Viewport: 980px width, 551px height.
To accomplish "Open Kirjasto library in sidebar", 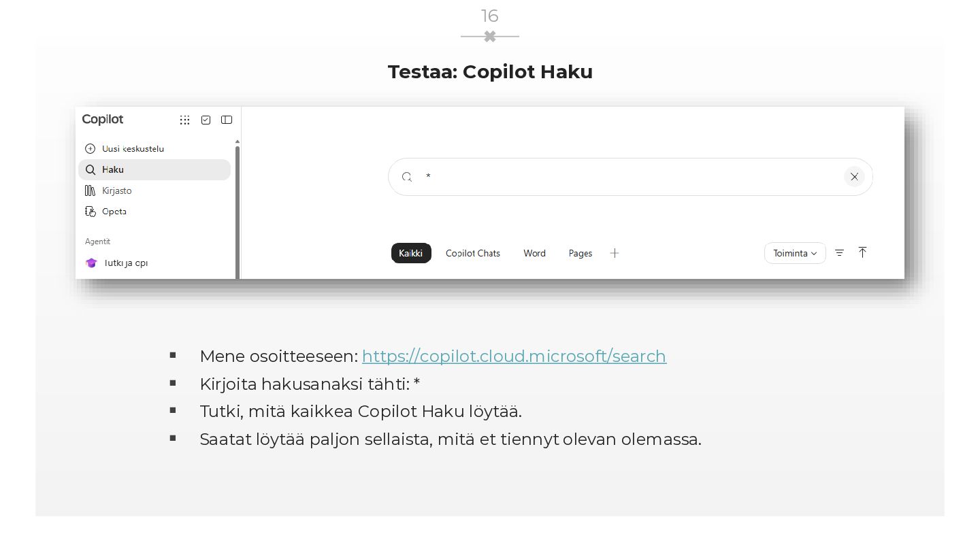I will pyautogui.click(x=108, y=190).
